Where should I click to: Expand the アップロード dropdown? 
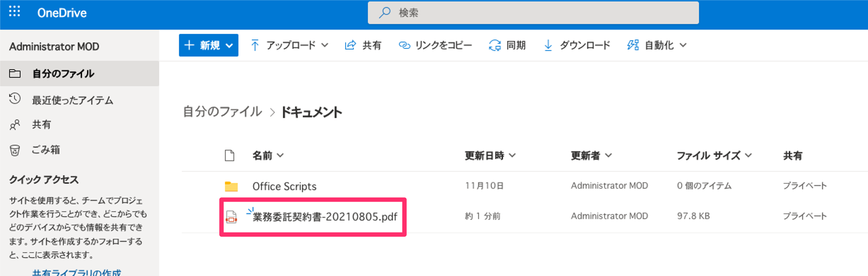coord(290,45)
